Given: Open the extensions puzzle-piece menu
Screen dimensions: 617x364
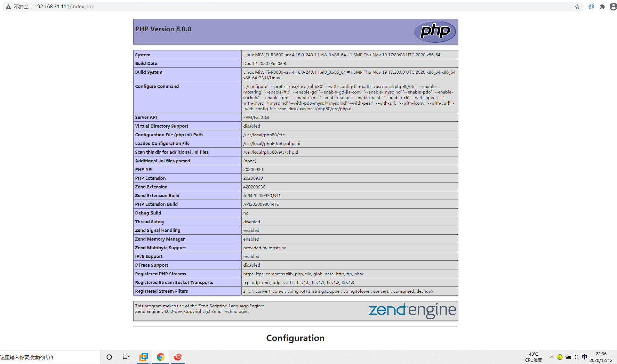Looking at the screenshot, I should pyautogui.click(x=602, y=7).
